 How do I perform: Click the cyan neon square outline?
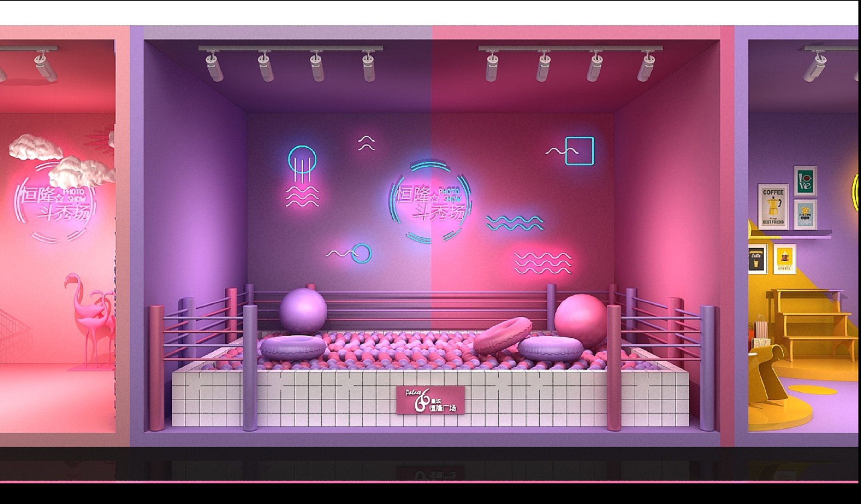[579, 151]
